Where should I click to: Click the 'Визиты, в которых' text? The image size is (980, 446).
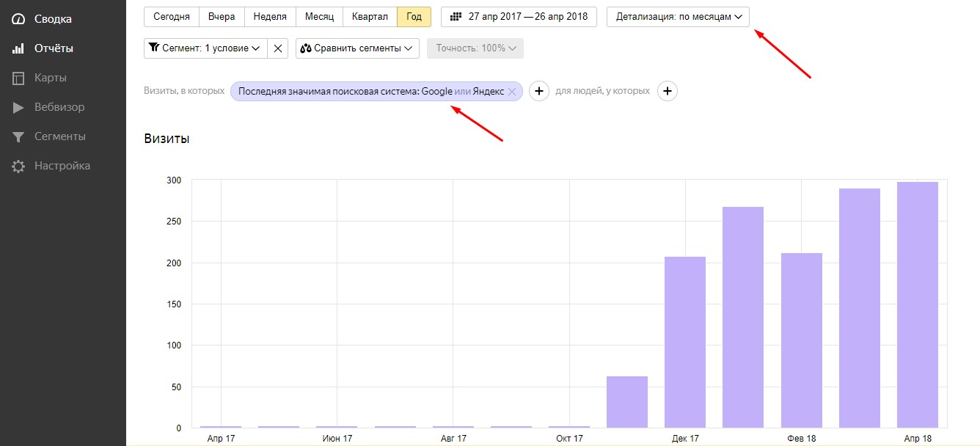(184, 92)
